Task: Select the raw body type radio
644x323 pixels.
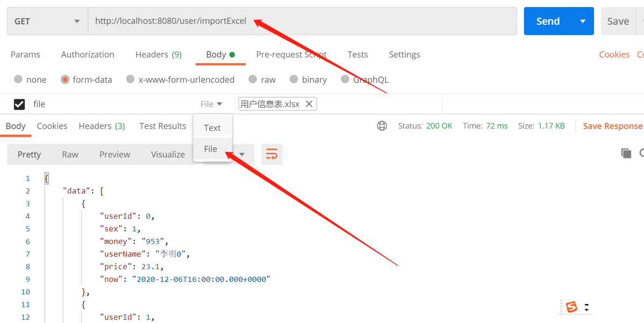Action: [x=253, y=79]
